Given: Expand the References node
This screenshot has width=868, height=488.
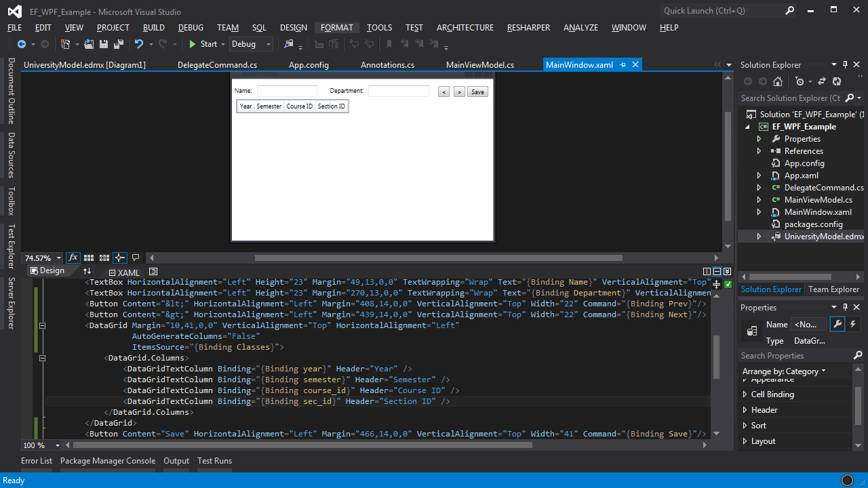Looking at the screenshot, I should [759, 151].
